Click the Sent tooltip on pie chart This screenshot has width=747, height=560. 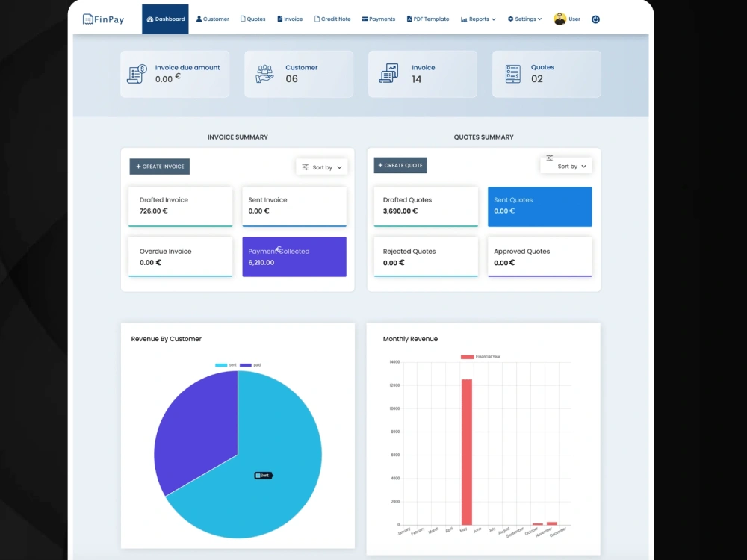point(263,475)
